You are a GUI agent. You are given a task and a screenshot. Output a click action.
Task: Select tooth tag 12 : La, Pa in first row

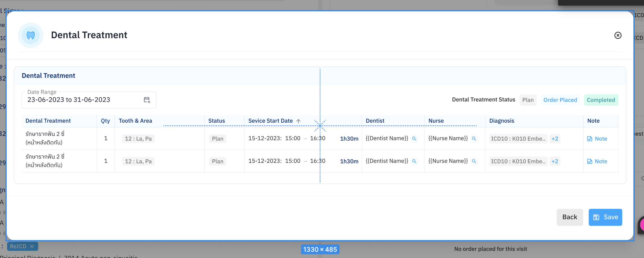pyautogui.click(x=138, y=139)
